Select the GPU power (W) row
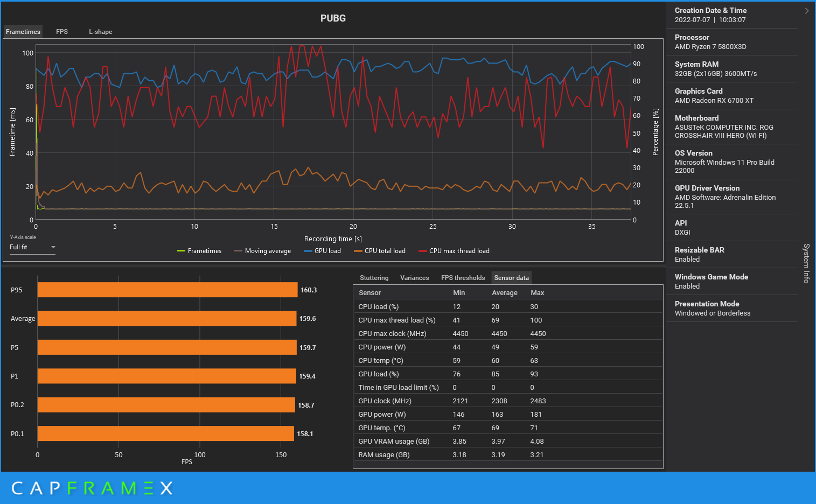This screenshot has width=816, height=504. point(508,414)
